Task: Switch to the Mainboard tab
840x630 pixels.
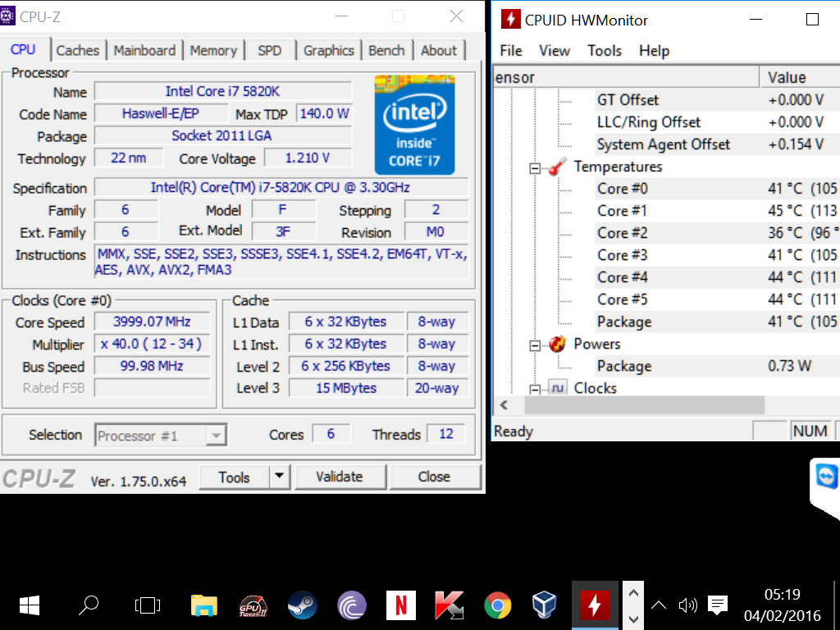Action: (144, 50)
